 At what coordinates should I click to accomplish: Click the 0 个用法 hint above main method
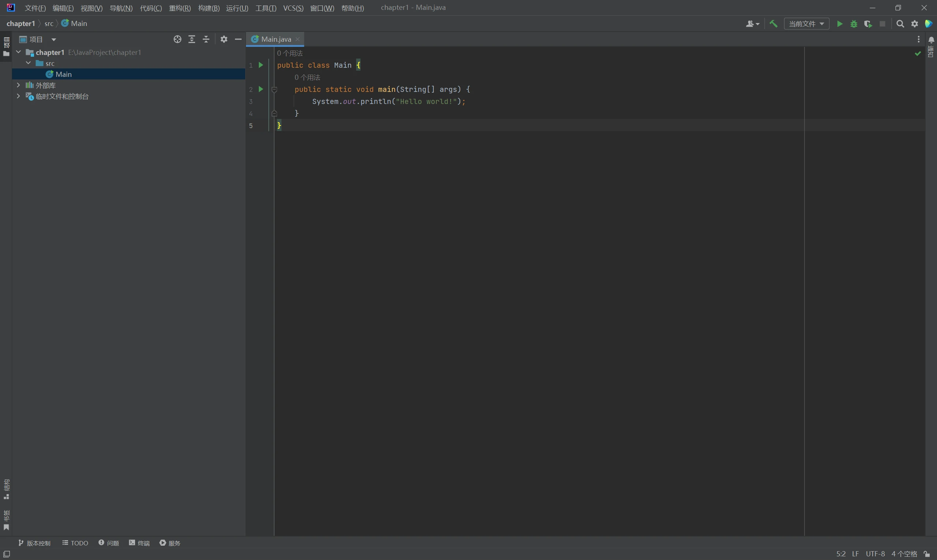coord(307,77)
